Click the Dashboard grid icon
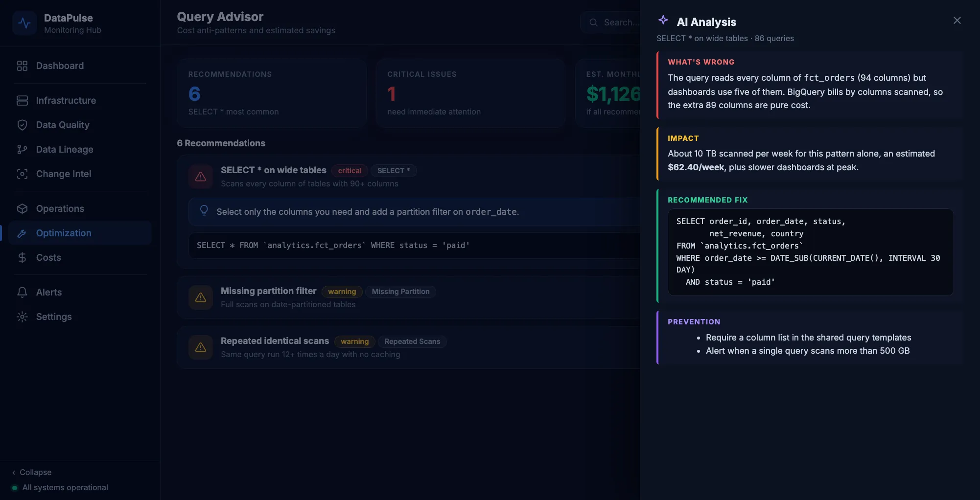 [x=22, y=66]
